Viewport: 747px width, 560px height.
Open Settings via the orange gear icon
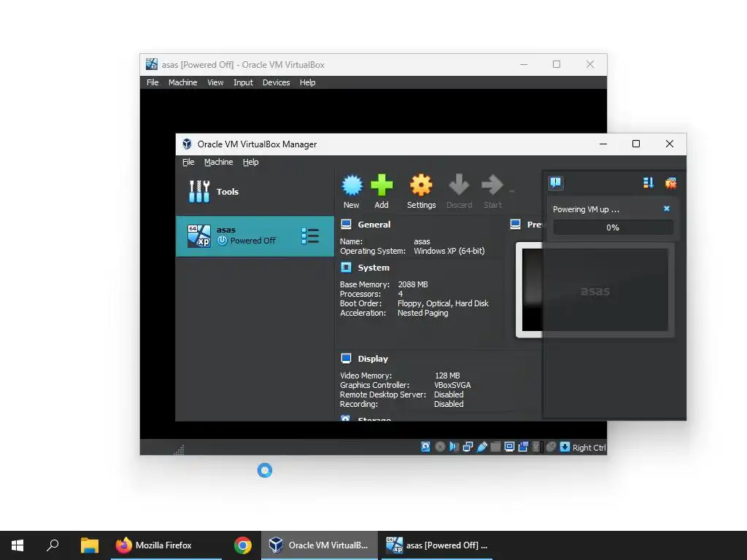[x=421, y=185]
